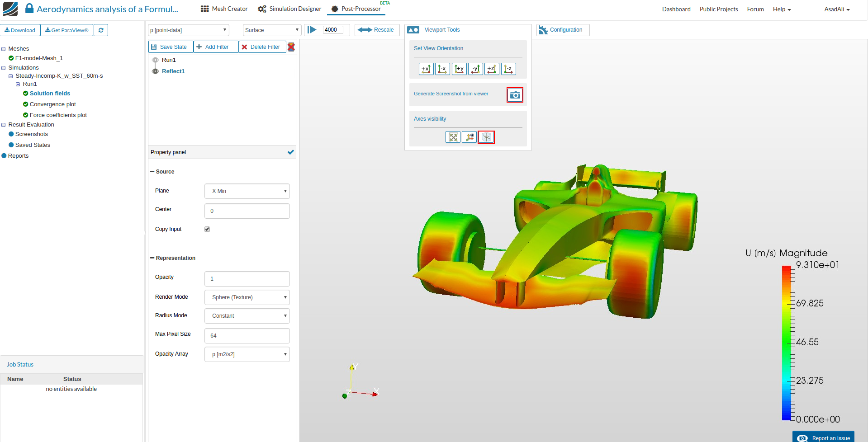Click the Add Filter button
Image resolution: width=868 pixels, height=442 pixels.
pyautogui.click(x=216, y=47)
